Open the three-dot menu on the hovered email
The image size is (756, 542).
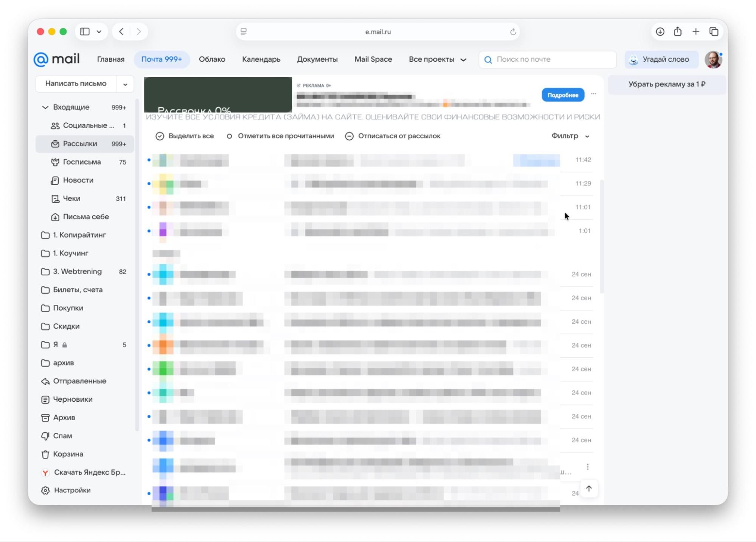tap(587, 467)
